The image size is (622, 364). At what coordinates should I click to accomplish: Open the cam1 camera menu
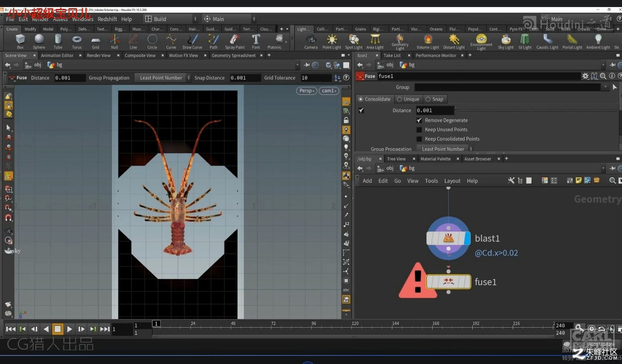(329, 91)
